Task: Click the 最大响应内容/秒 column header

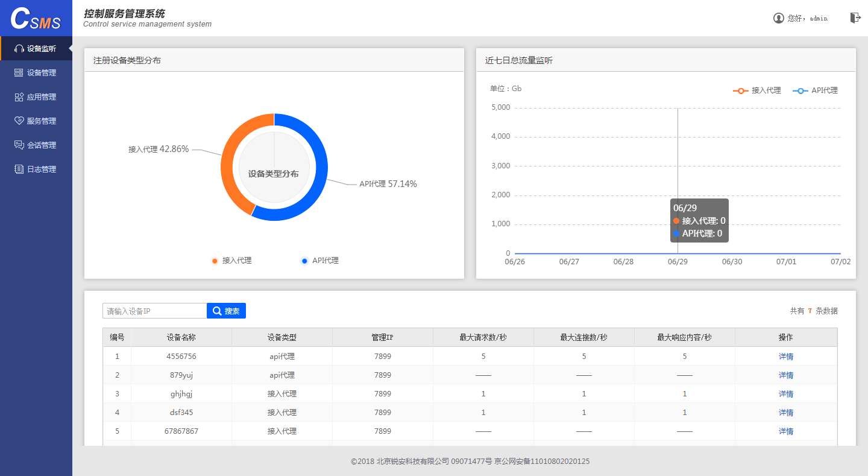Action: (685, 337)
